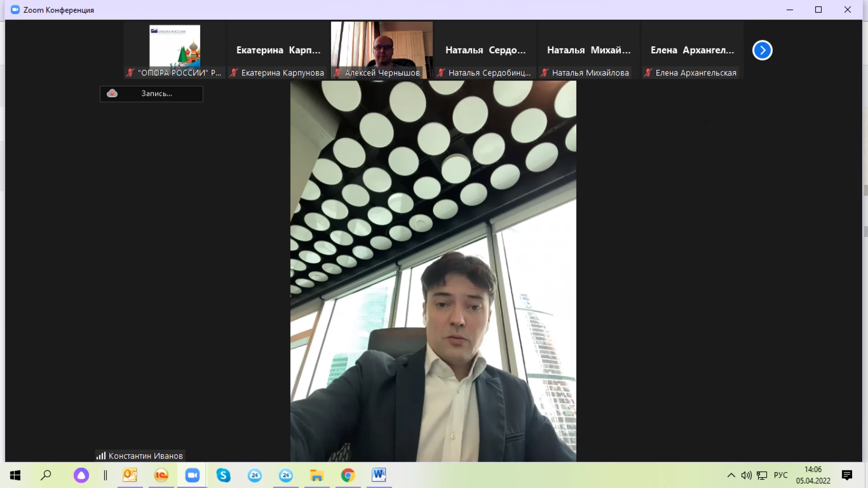Open File Explorer from the taskbar

tap(316, 475)
